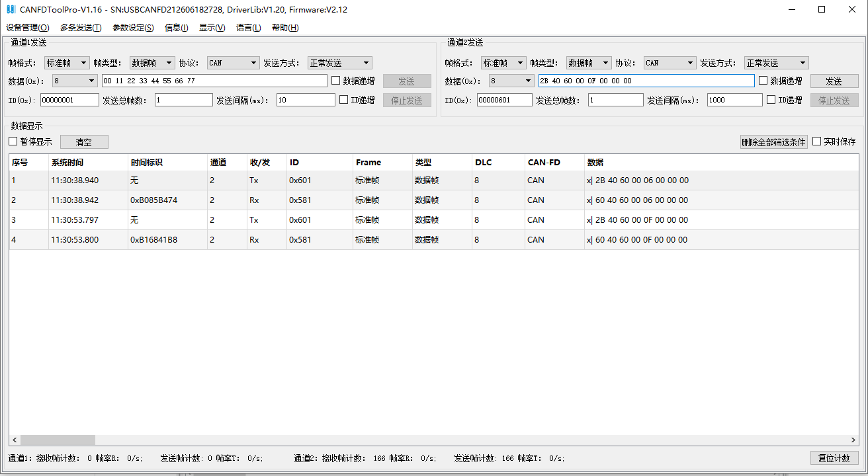Click the 通道 column header
868x476 pixels.
pos(228,162)
